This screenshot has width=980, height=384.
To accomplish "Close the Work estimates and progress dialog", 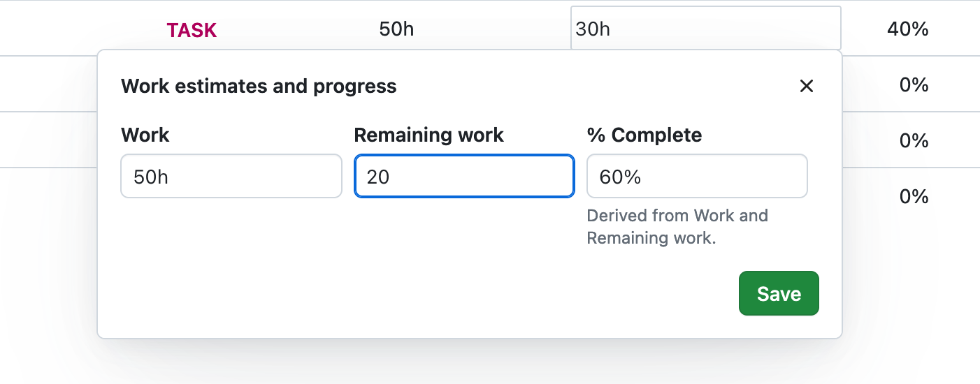I will pos(807,86).
